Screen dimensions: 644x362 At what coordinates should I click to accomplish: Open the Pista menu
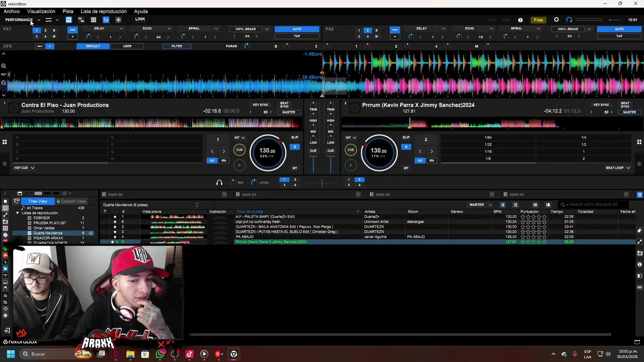point(68,11)
